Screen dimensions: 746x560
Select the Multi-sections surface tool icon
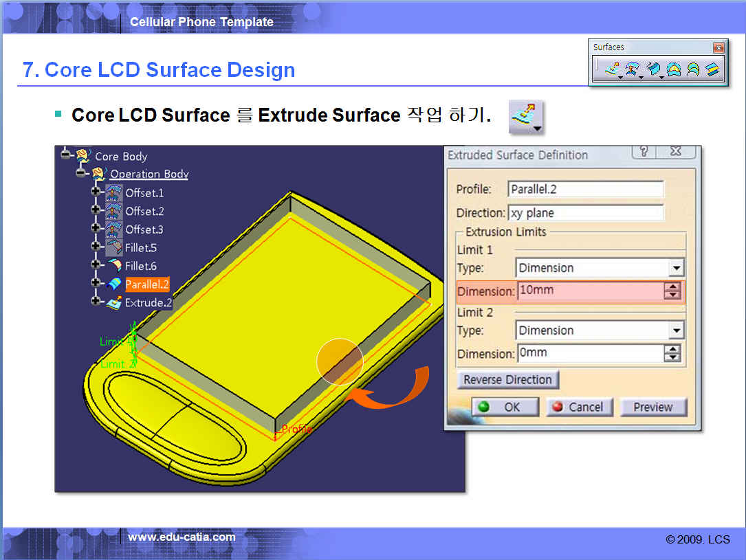[x=693, y=69]
